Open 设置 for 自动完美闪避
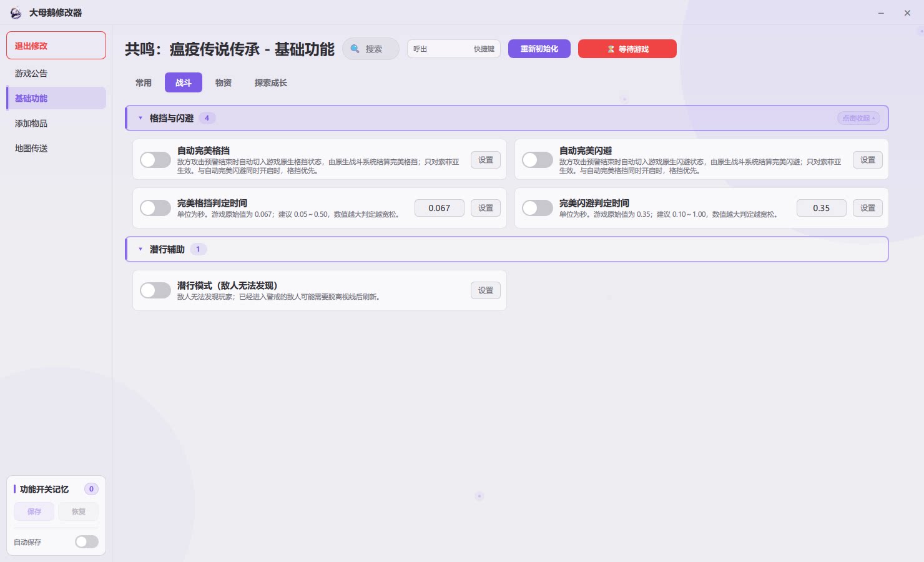This screenshot has height=562, width=924. (868, 160)
